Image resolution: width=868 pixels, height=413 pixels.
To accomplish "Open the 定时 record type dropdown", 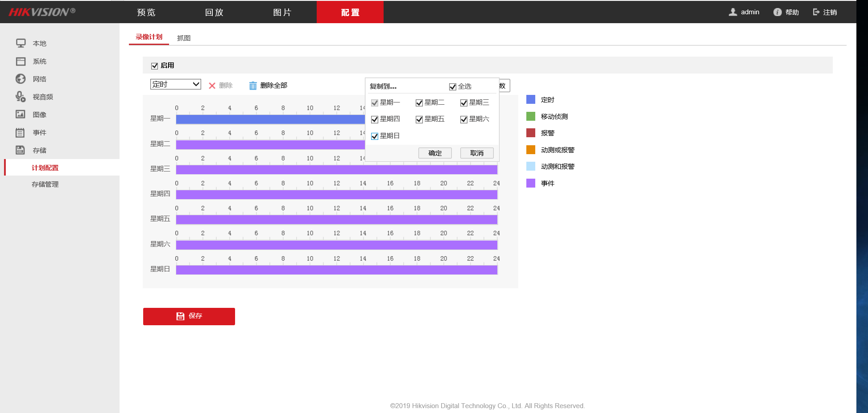I will [x=176, y=84].
